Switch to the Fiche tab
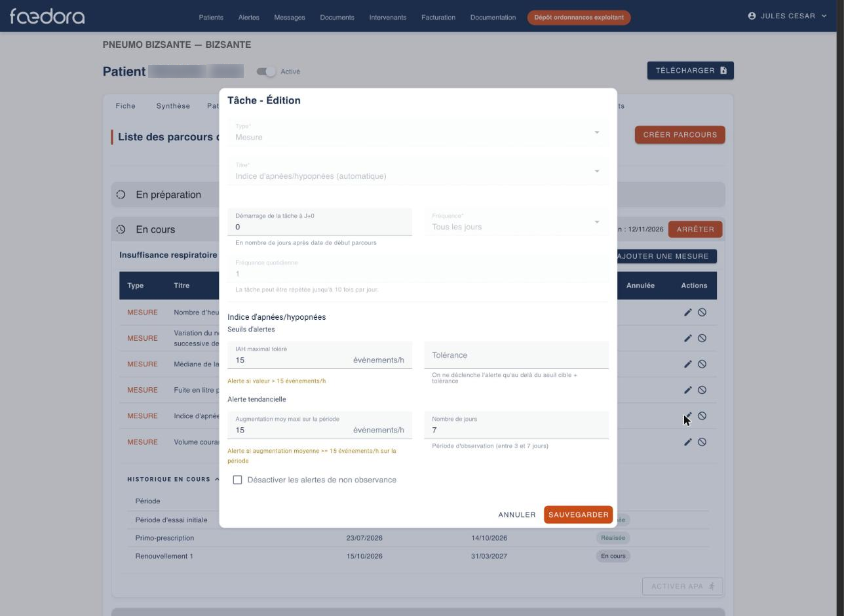This screenshot has width=844, height=616. click(x=126, y=106)
